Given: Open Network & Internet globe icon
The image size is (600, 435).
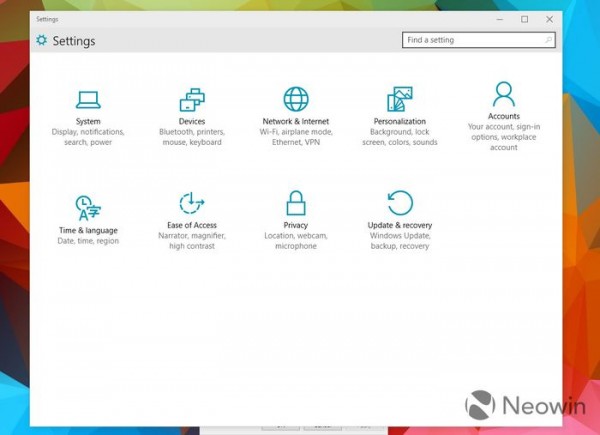Looking at the screenshot, I should pyautogui.click(x=296, y=99).
